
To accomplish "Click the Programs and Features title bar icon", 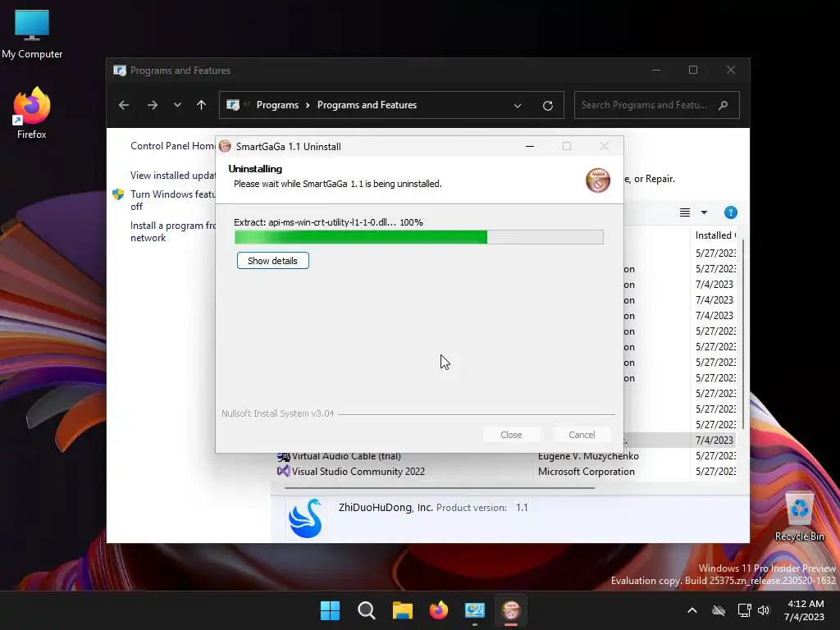I will pyautogui.click(x=120, y=71).
